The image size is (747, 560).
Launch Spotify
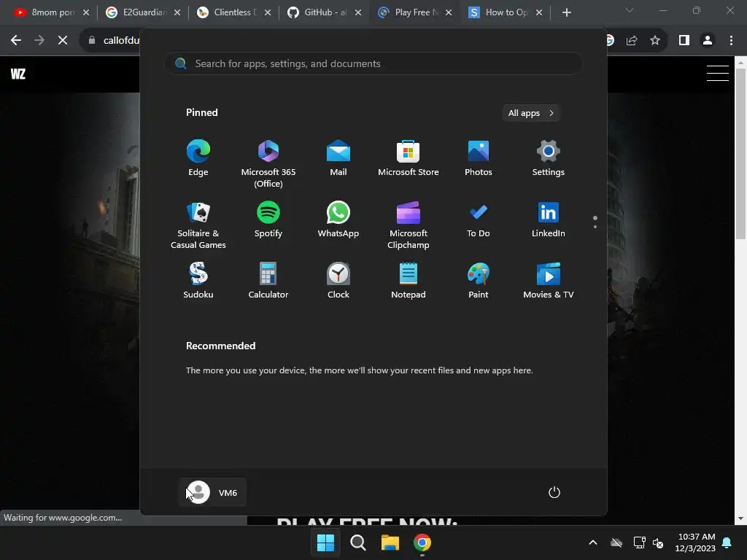268,220
